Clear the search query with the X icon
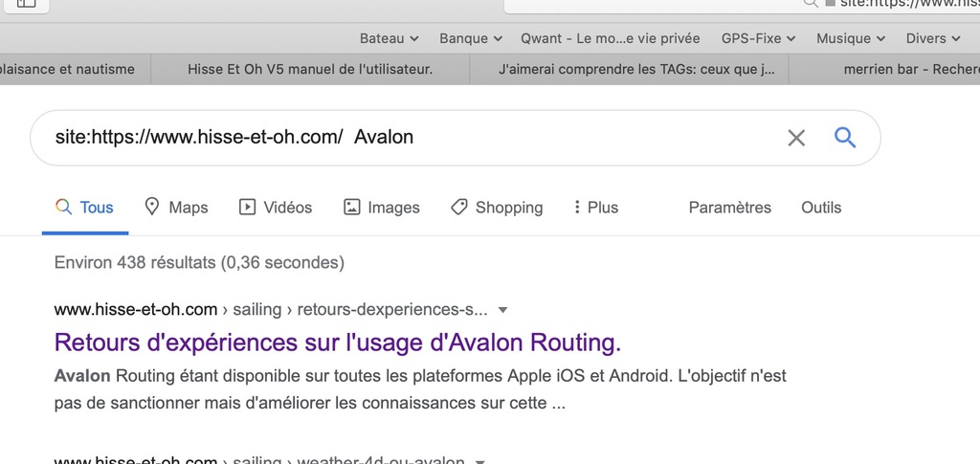The width and height of the screenshot is (980, 464). (795, 138)
